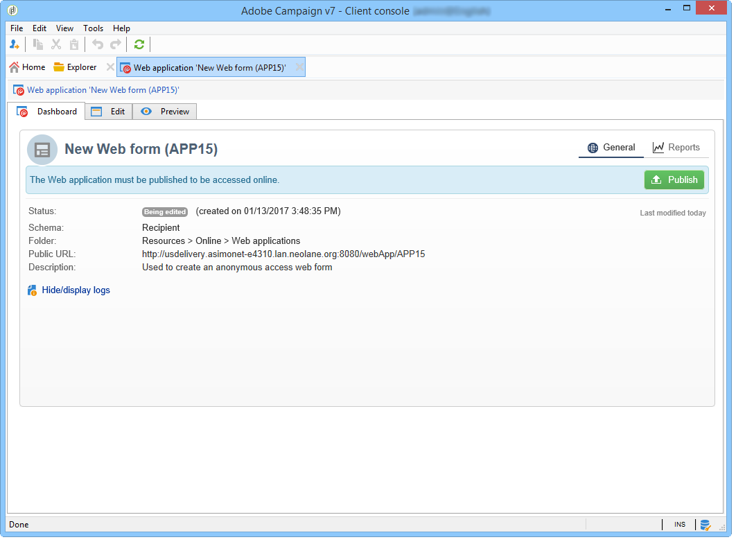The width and height of the screenshot is (754, 560).
Task: Switch to the Edit tab
Action: 109,112
